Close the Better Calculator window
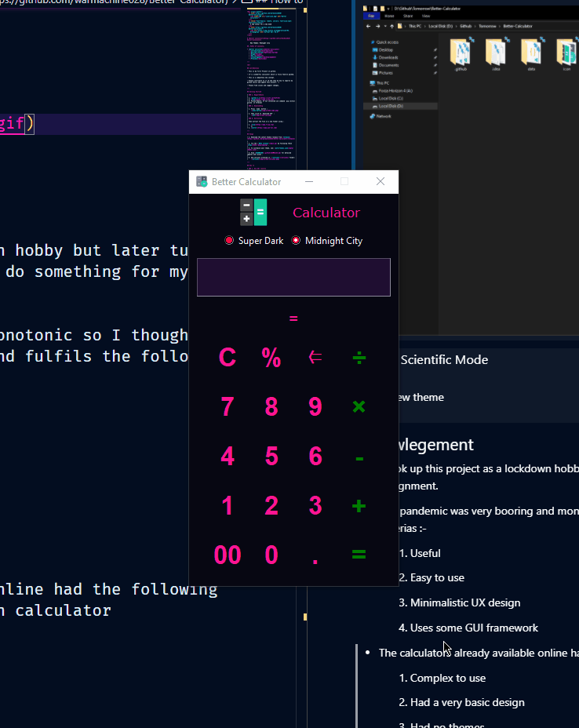The width and height of the screenshot is (579, 728). tap(381, 181)
